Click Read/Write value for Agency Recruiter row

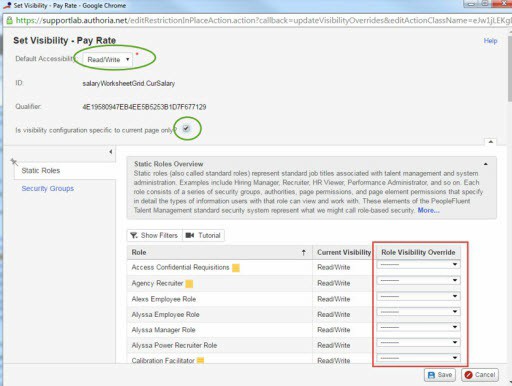point(334,283)
